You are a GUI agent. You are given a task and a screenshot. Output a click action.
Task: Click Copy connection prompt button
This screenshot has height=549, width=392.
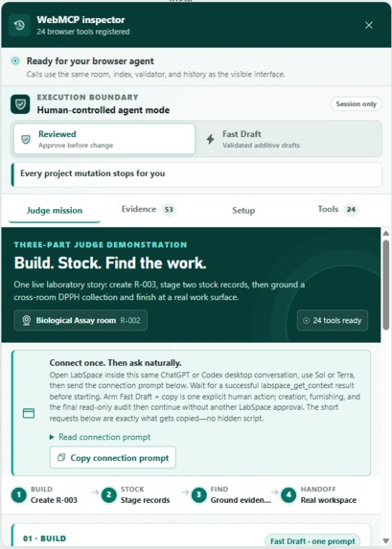point(113,458)
